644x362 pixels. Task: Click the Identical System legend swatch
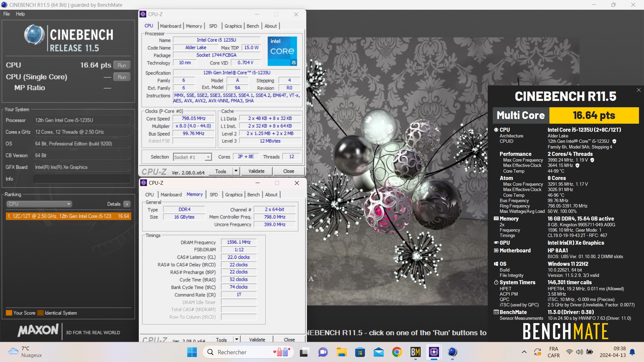pos(40,313)
